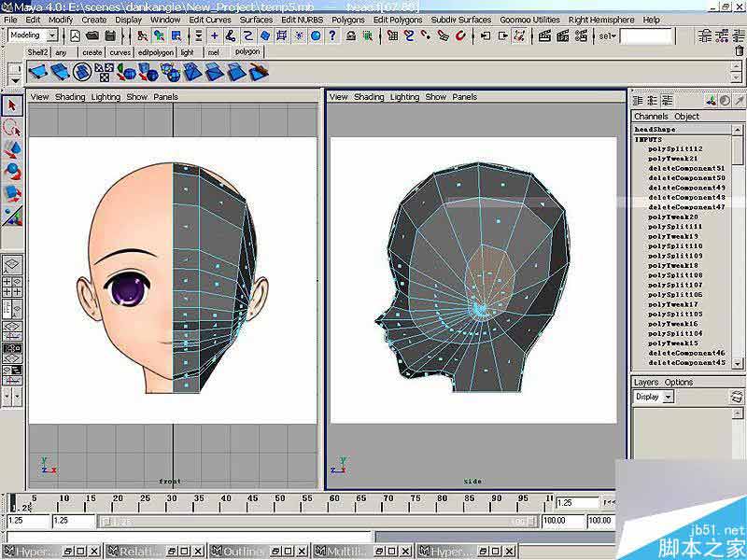Click the trash can icon on shelf
This screenshot has width=747, height=560.
pos(740,50)
